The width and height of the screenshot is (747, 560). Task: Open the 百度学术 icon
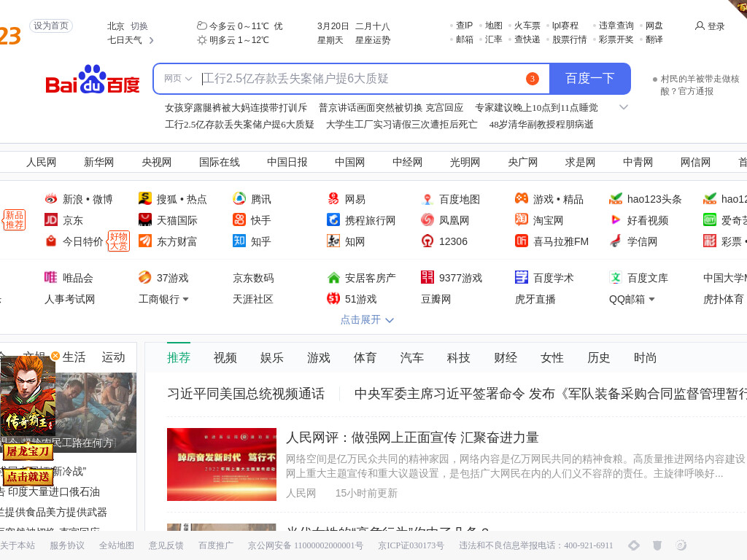(x=522, y=277)
